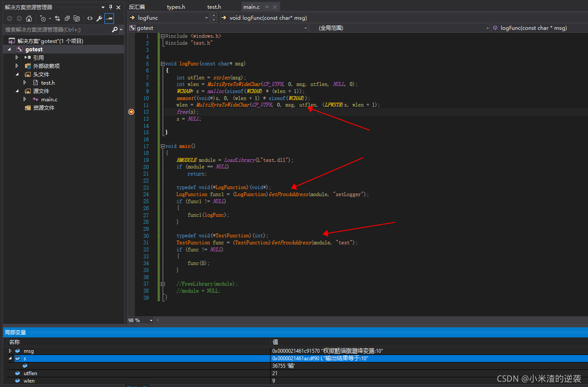
Task: Select the wlen row in locals
Action: (297, 381)
